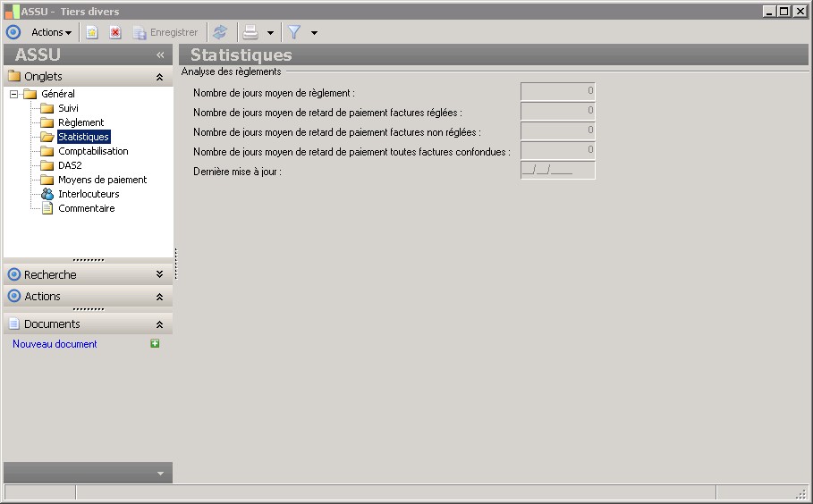Click the Nombre de jours moyen de règlement field

558,91
